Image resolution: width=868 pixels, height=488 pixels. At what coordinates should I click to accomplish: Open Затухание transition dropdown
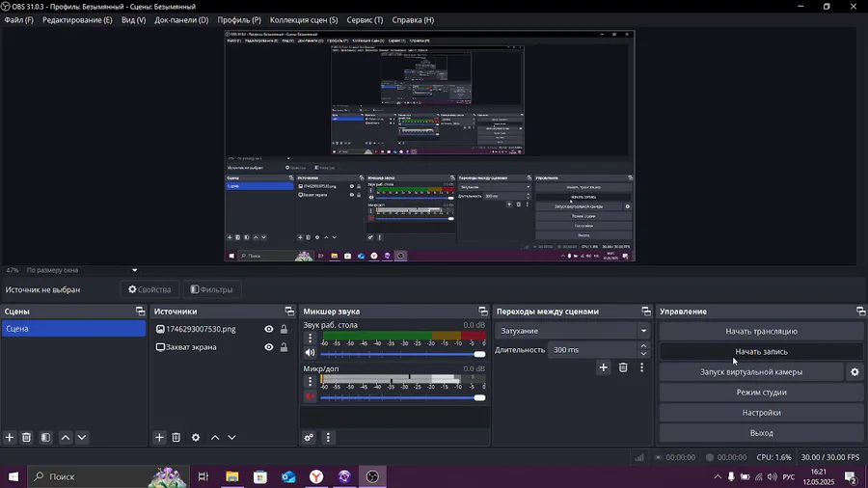coord(572,331)
